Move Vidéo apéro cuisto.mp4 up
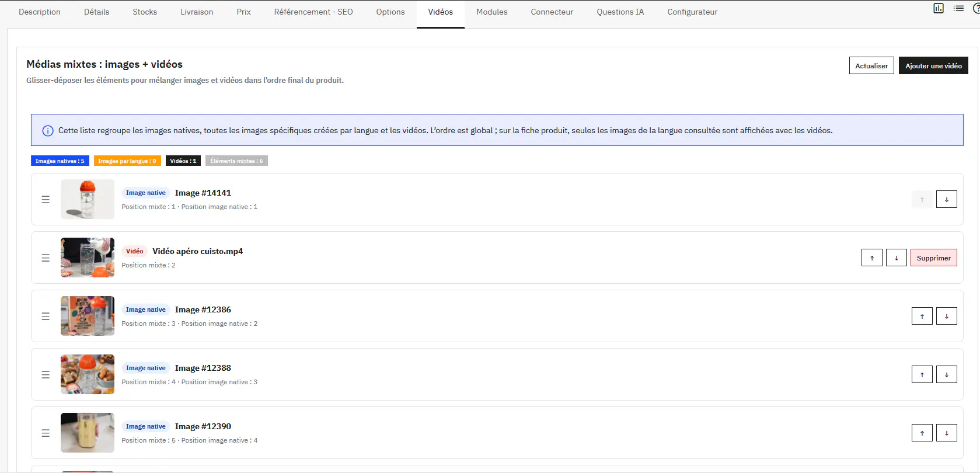The image size is (980, 473). pyautogui.click(x=871, y=258)
